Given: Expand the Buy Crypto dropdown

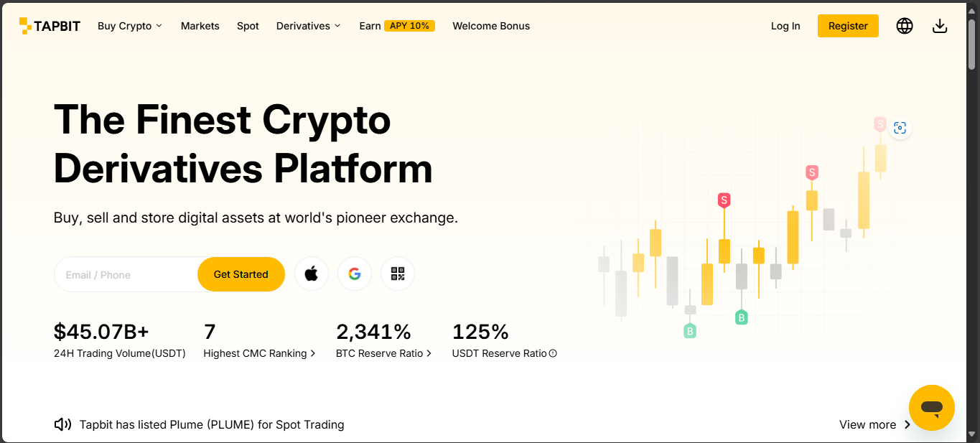Looking at the screenshot, I should [x=130, y=26].
